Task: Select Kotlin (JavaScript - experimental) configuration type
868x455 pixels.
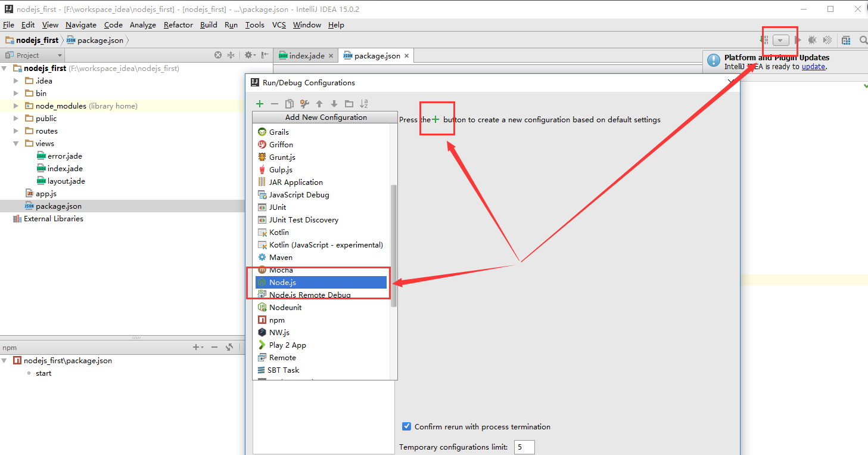Action: 321,244
